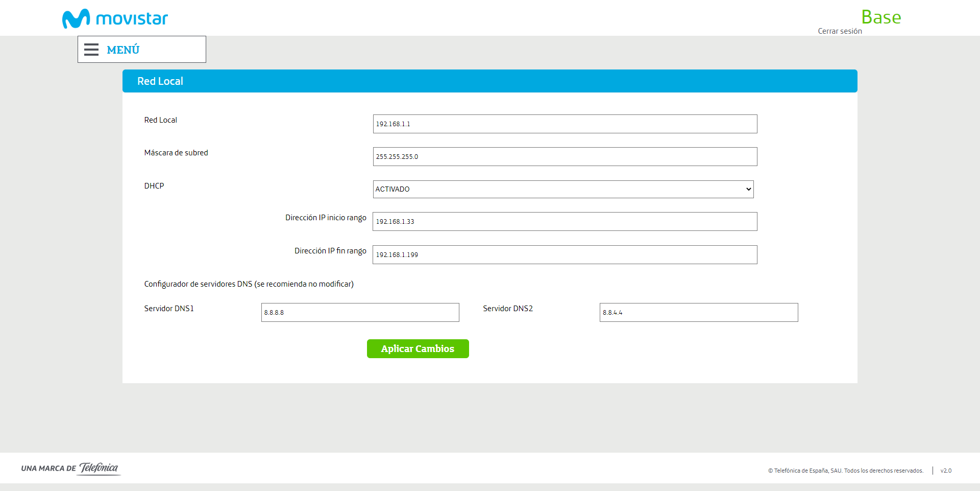The height and width of the screenshot is (491, 980).
Task: Select the Red Local blue section header
Action: (x=489, y=81)
